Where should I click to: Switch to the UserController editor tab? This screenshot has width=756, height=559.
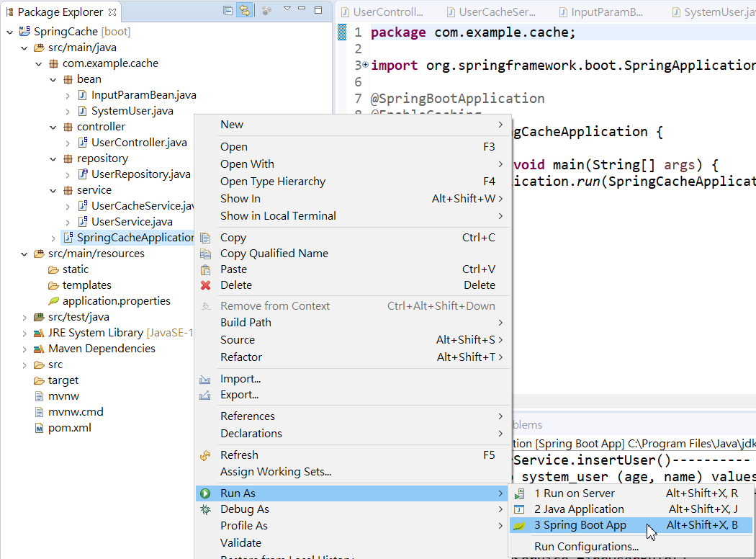(x=382, y=12)
